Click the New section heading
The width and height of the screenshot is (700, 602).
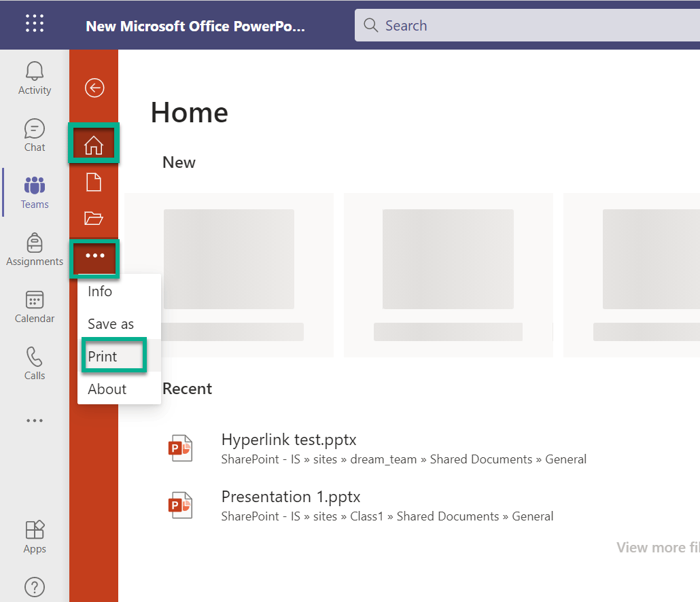pyautogui.click(x=179, y=162)
